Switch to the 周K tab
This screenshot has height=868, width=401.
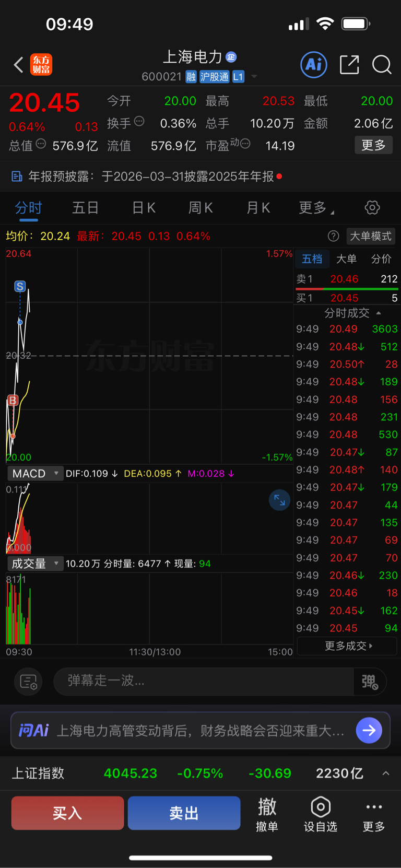point(200,208)
